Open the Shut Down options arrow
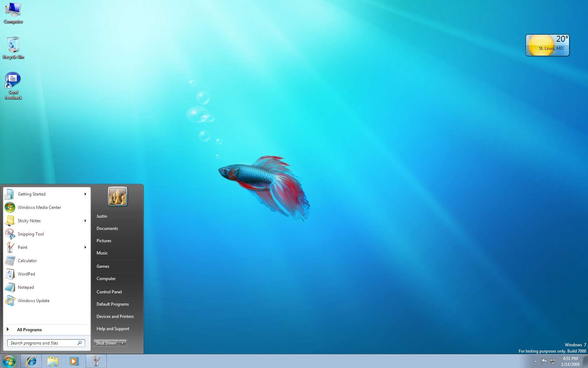Screen dimensions: 588x368 pos(122,343)
